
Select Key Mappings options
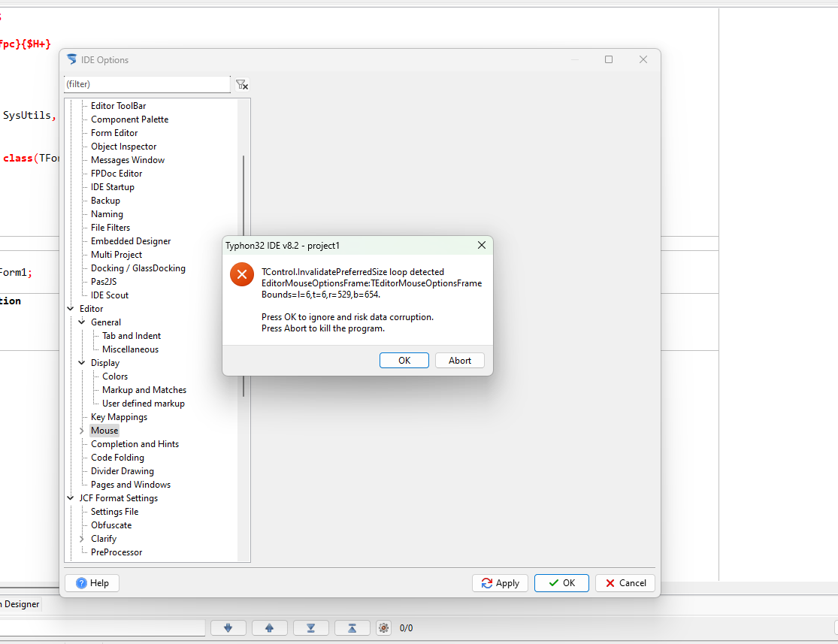click(119, 417)
